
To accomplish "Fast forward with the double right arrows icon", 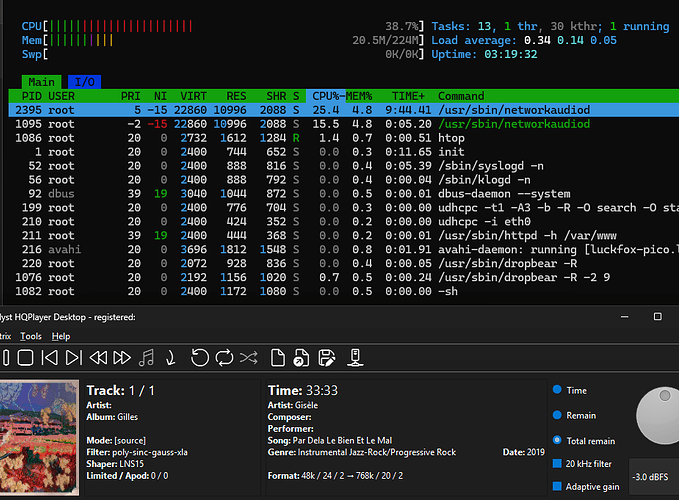I will coord(122,358).
